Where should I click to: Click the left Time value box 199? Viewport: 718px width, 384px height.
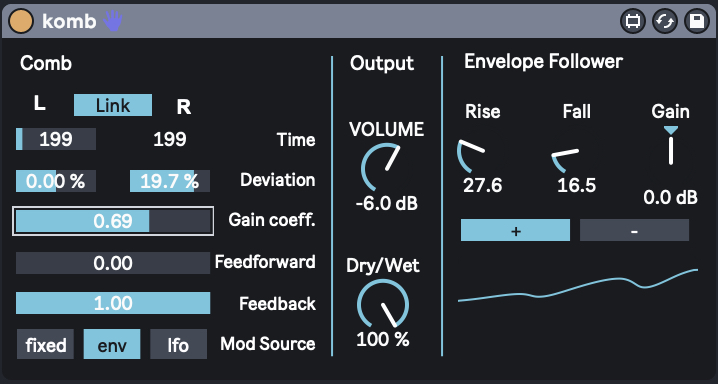pos(56,139)
